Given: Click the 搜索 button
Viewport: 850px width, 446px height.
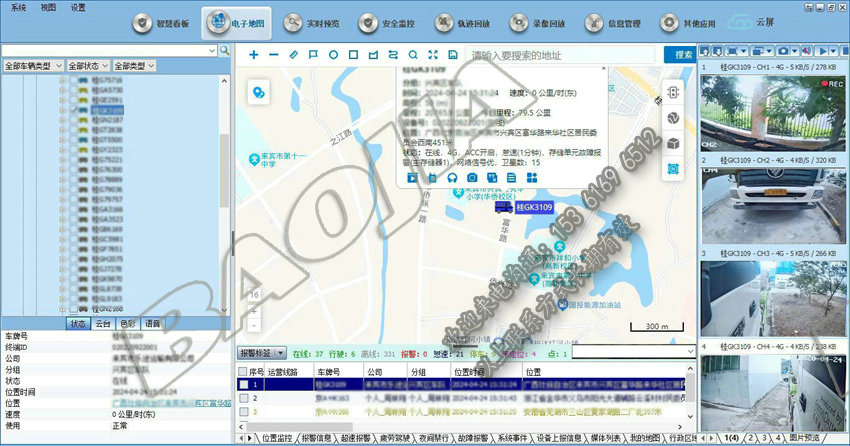Looking at the screenshot, I should coord(683,55).
